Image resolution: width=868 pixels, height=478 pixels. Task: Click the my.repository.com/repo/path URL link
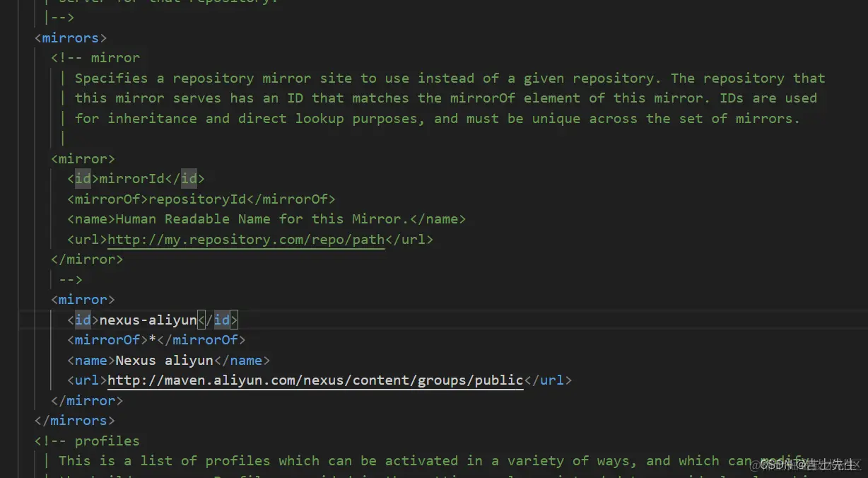246,239
